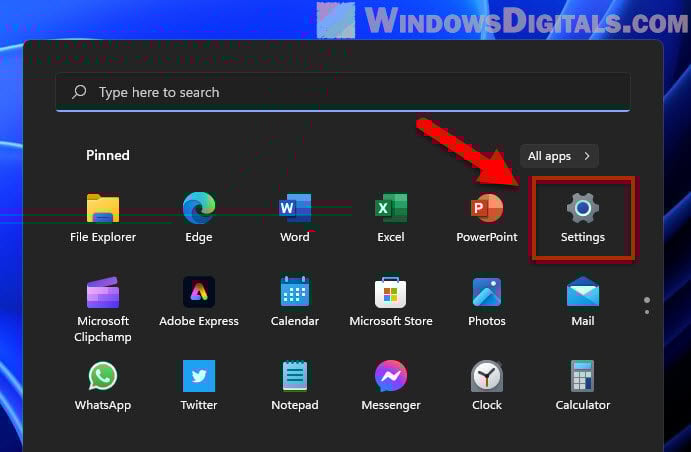
Task: Open the Settings gear app
Action: click(x=583, y=218)
